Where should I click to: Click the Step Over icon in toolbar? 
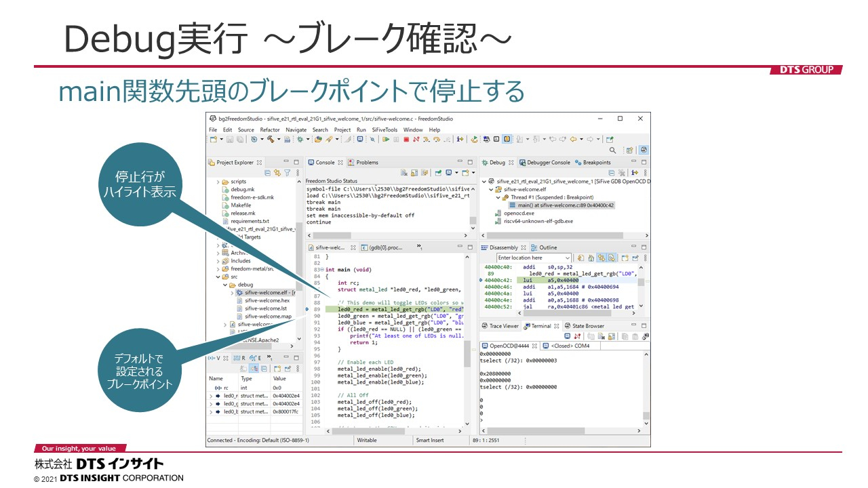pyautogui.click(x=437, y=139)
